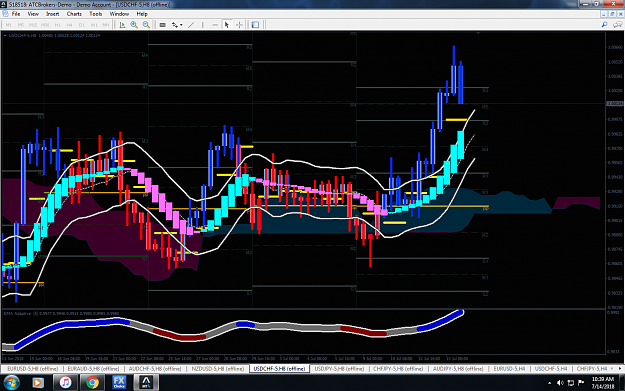
Task: Switch to AUDJPY-5,H8 (offline) chart tab
Action: tap(458, 369)
